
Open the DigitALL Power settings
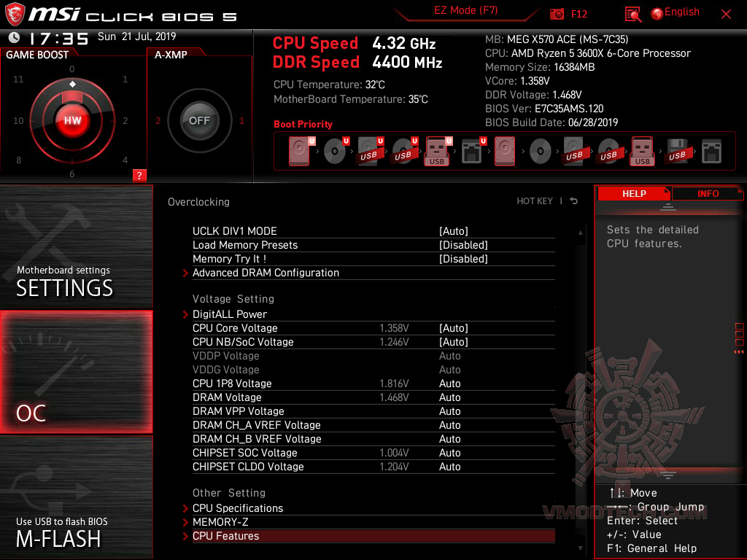pos(230,314)
